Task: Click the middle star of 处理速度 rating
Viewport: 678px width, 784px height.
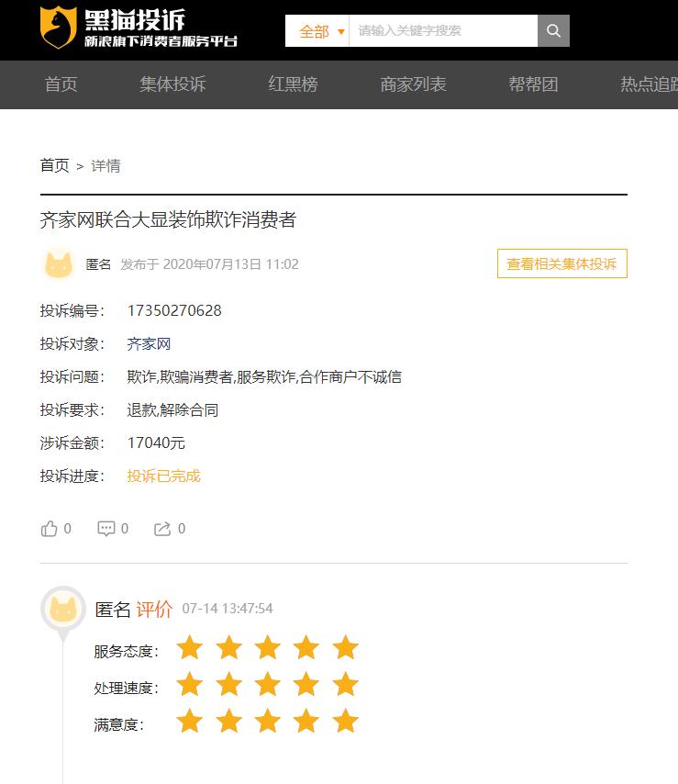Action: coord(267,685)
